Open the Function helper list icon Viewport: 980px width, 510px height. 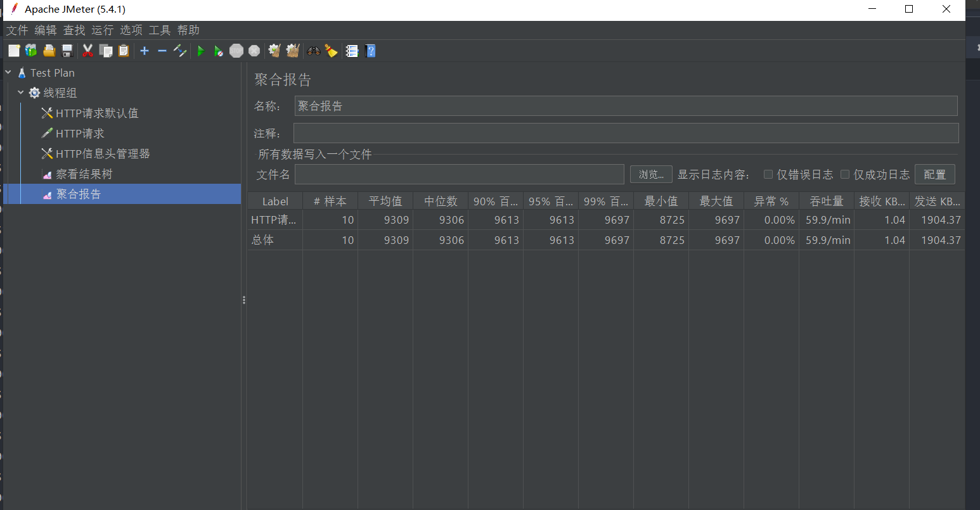352,51
